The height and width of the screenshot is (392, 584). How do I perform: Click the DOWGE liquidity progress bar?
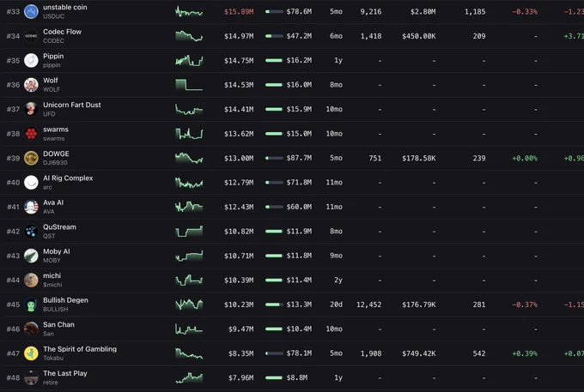point(274,158)
